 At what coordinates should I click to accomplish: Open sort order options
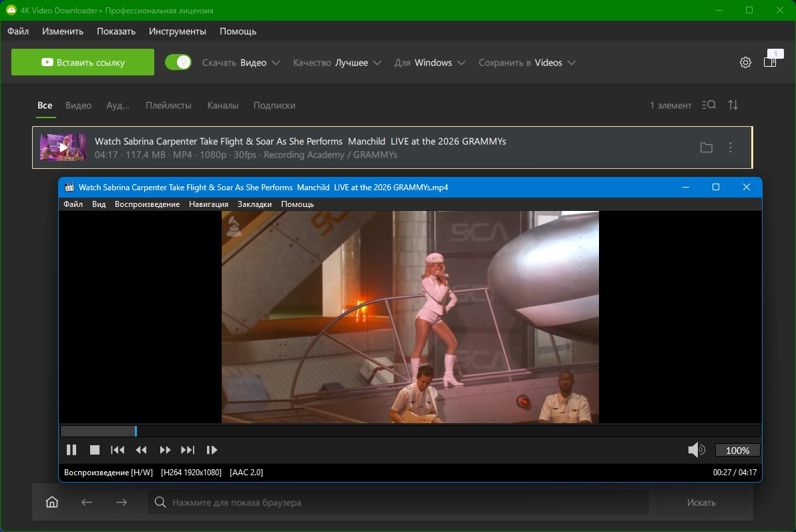733,105
